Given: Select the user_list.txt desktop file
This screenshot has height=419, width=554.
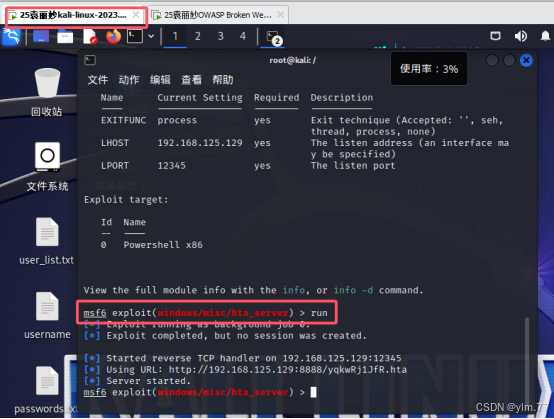Looking at the screenshot, I should tap(47, 241).
